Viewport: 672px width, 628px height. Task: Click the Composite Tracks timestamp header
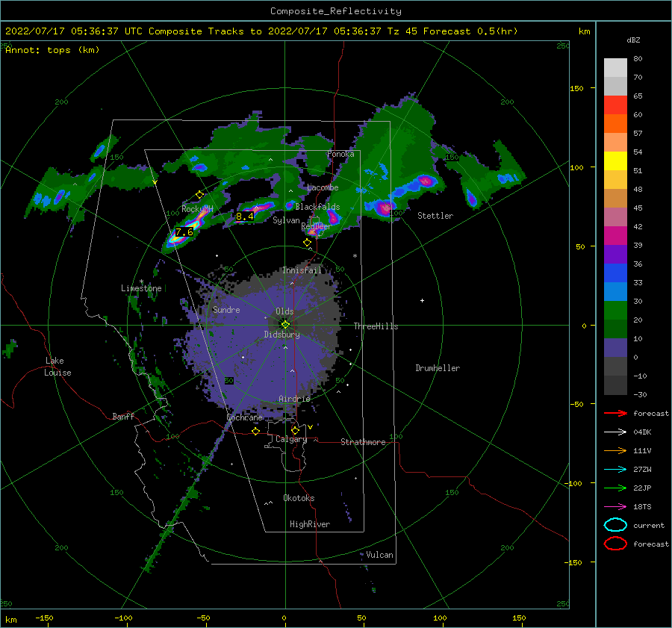(x=261, y=31)
